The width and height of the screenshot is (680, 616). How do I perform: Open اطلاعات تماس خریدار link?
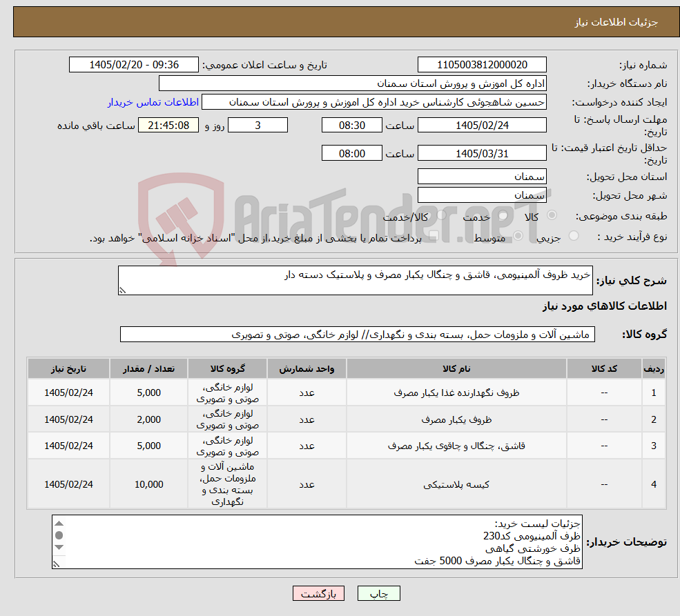point(153,102)
